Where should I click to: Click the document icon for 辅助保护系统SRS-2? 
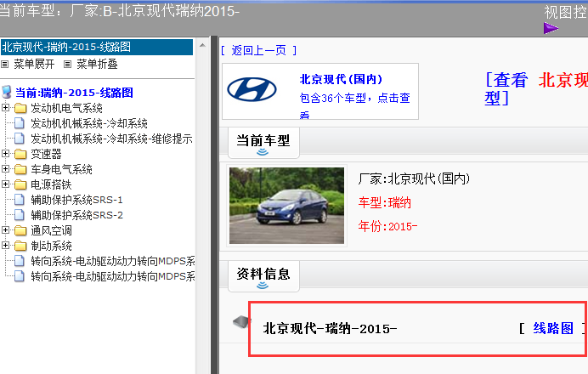coord(20,215)
